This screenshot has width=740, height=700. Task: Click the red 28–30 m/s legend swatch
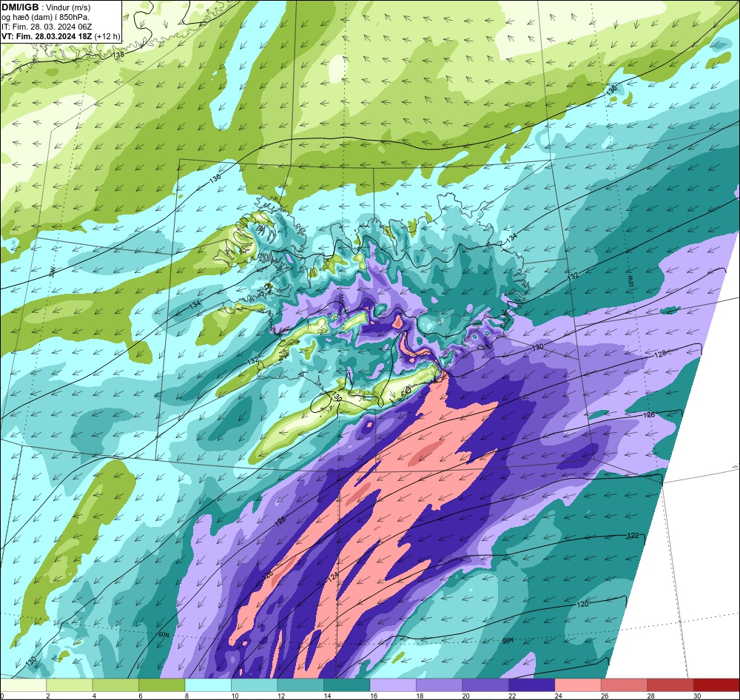point(670,685)
